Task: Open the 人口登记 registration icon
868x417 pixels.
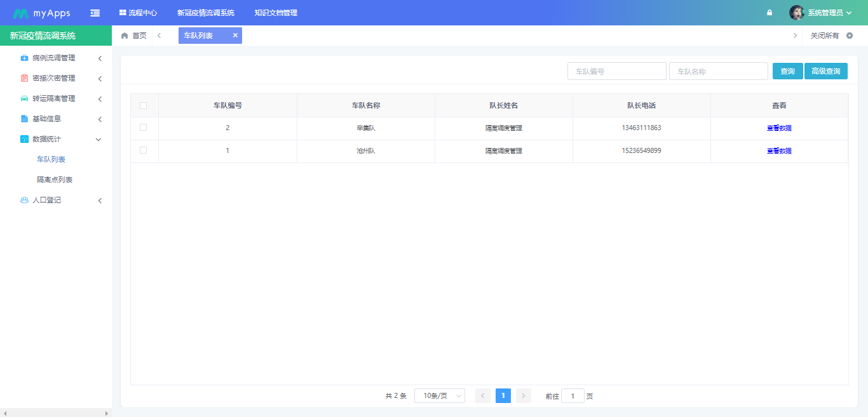Action: [x=24, y=200]
